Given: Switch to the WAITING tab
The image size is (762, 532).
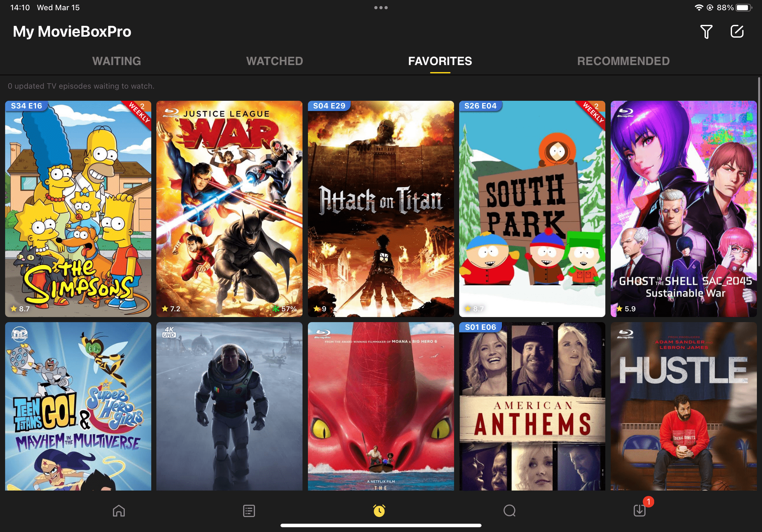Looking at the screenshot, I should [x=117, y=61].
